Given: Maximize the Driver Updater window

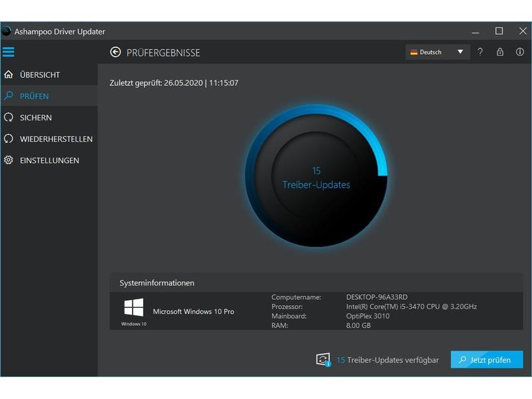Looking at the screenshot, I should click(499, 31).
